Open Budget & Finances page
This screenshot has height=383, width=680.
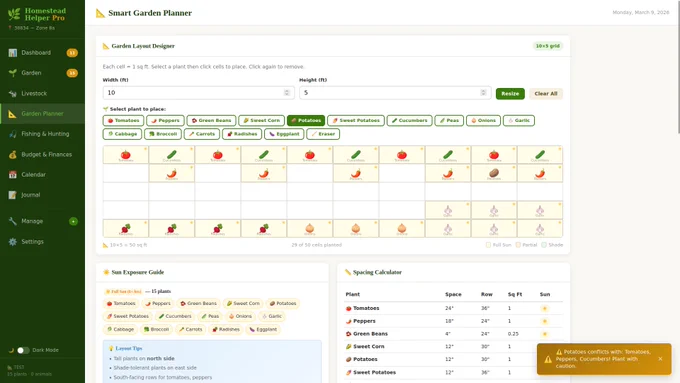tap(42, 154)
